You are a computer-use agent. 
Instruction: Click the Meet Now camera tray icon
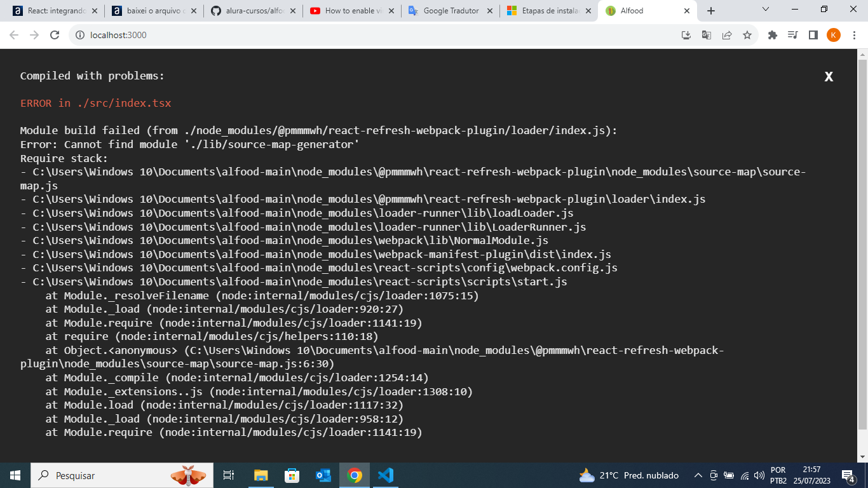click(x=714, y=475)
